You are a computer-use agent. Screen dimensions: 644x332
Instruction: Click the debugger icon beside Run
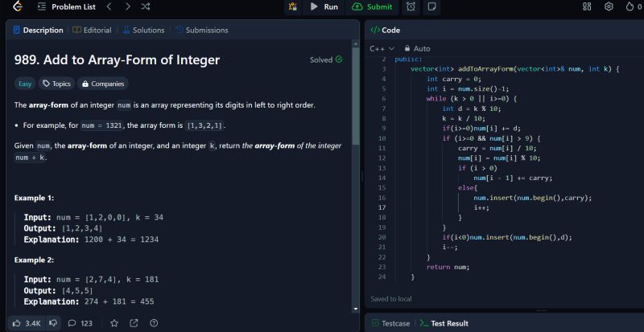tap(293, 6)
